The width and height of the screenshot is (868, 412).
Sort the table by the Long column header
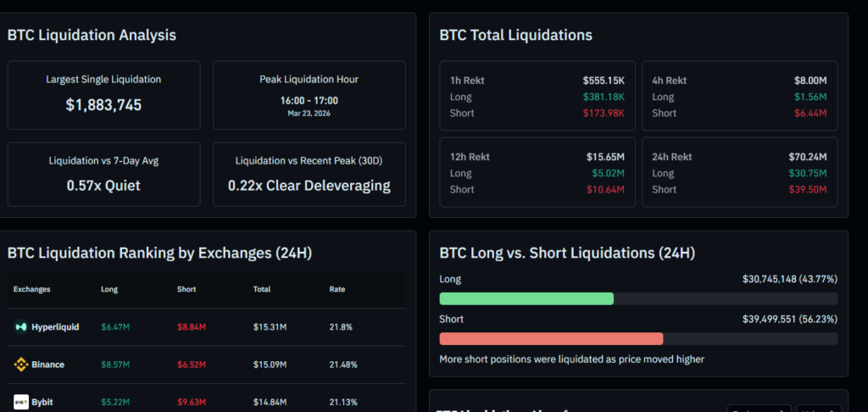[109, 289]
